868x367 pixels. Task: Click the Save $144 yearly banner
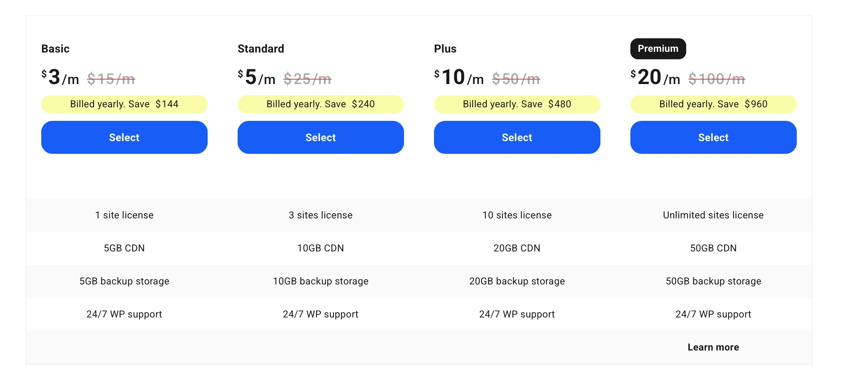click(124, 104)
